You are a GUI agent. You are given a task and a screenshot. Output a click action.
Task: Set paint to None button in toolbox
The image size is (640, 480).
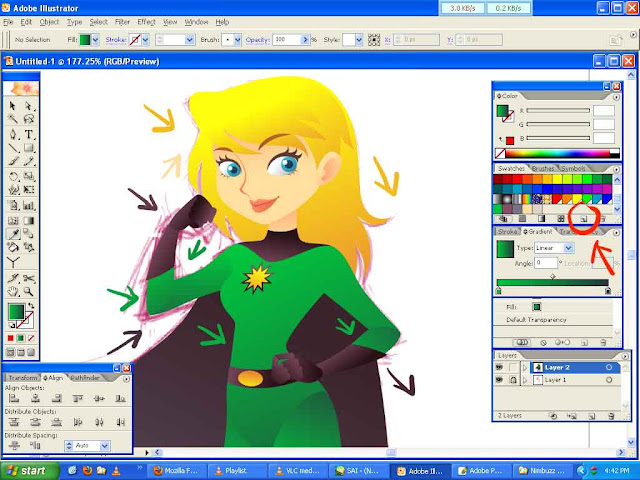(31, 338)
